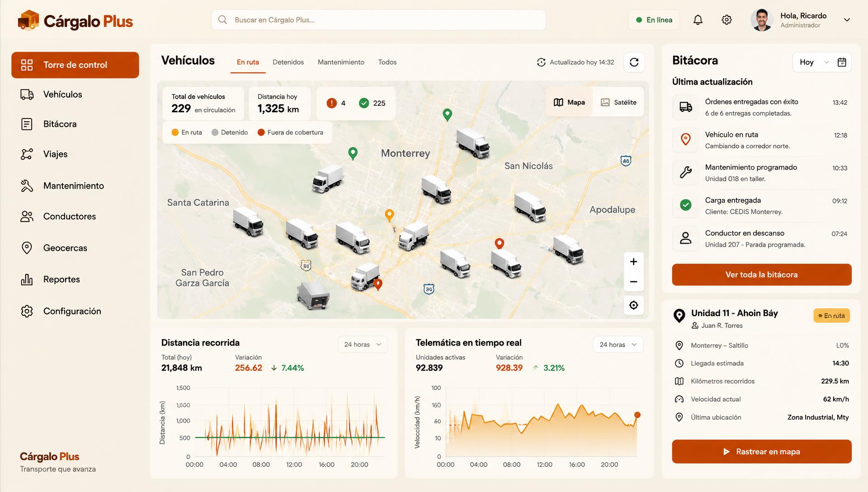Refresh the vehicles map panel
This screenshot has width=868, height=492.
(x=634, y=62)
